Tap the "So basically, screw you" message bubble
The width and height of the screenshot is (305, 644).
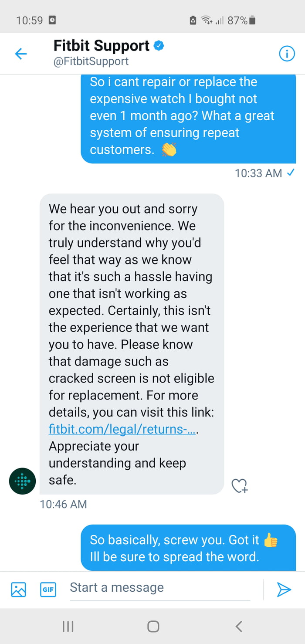188,548
